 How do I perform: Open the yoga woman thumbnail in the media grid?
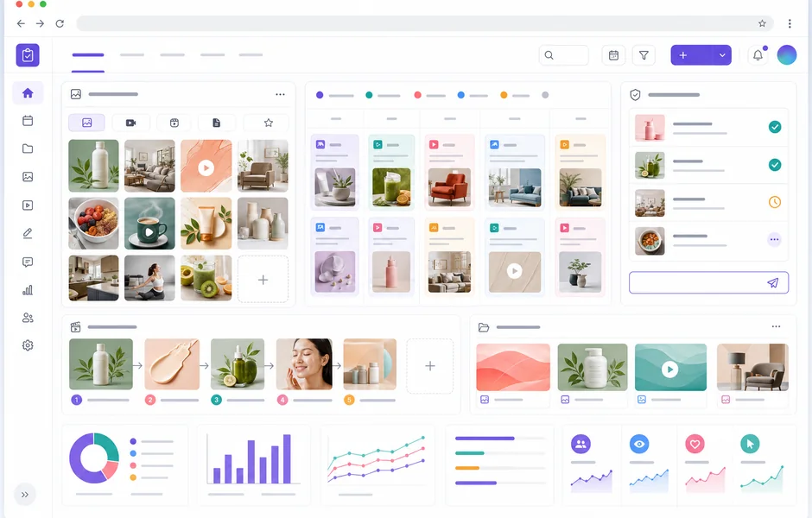(149, 278)
